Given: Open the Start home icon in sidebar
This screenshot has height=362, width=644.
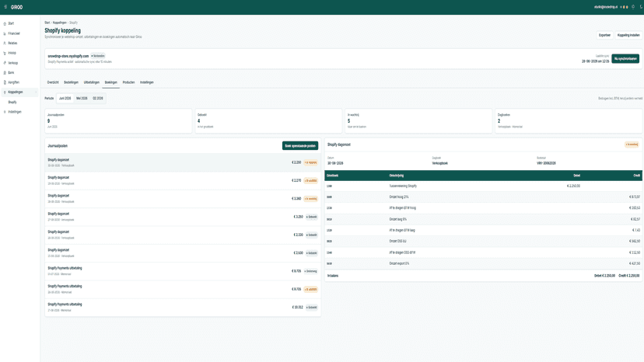Looking at the screenshot, I should click(x=5, y=24).
